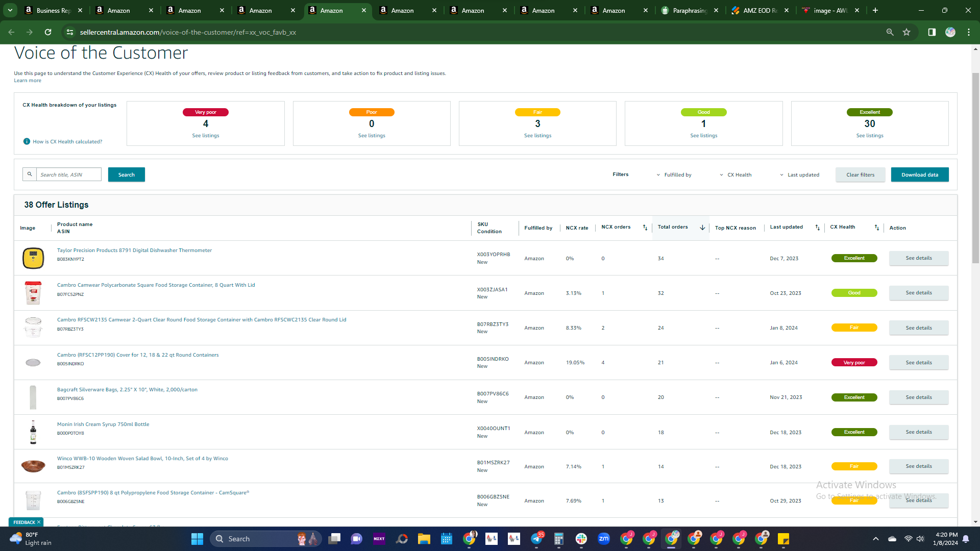Click the zoom magnifier icon in address bar
This screenshot has height=551, width=980.
[890, 32]
